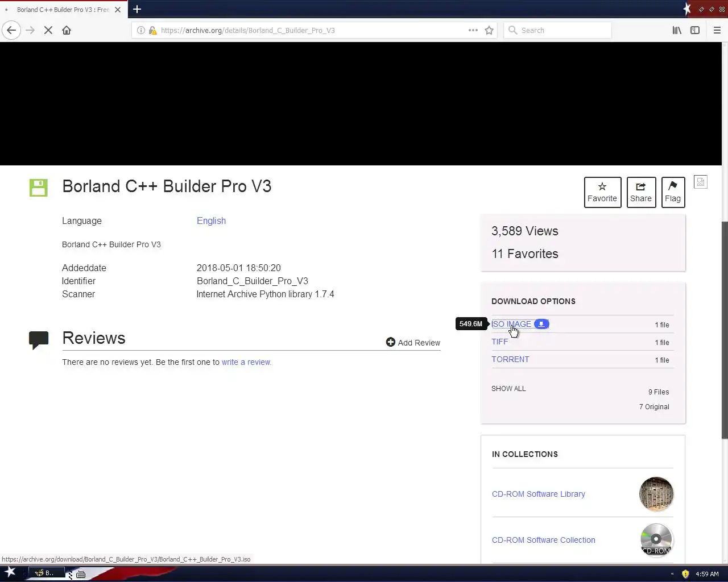Image resolution: width=728 pixels, height=582 pixels.
Task: Click the page vertical scrollbar
Action: click(725, 330)
